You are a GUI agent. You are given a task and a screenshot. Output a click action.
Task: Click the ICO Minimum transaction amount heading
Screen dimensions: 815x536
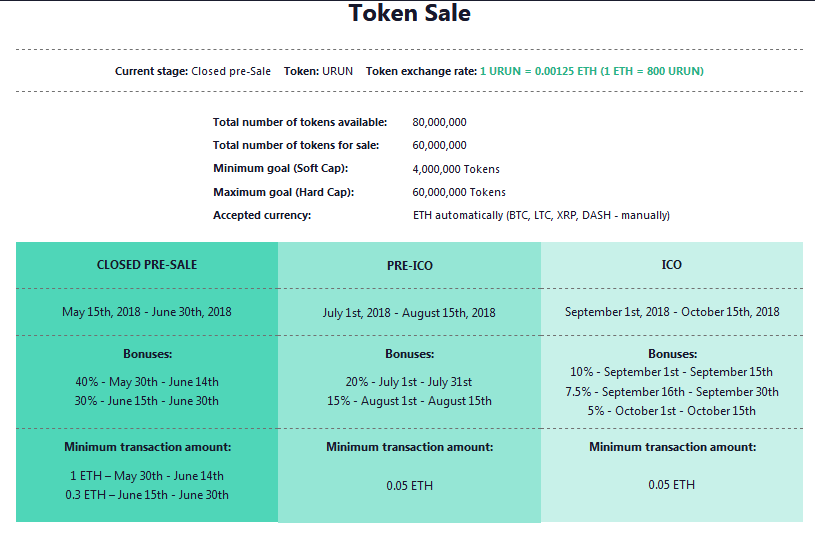(x=672, y=447)
